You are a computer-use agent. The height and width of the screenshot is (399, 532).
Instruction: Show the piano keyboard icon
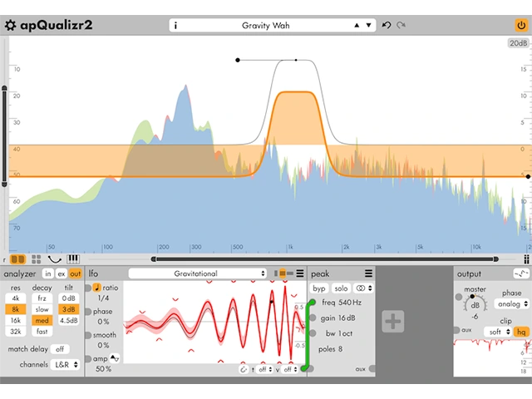click(x=73, y=259)
